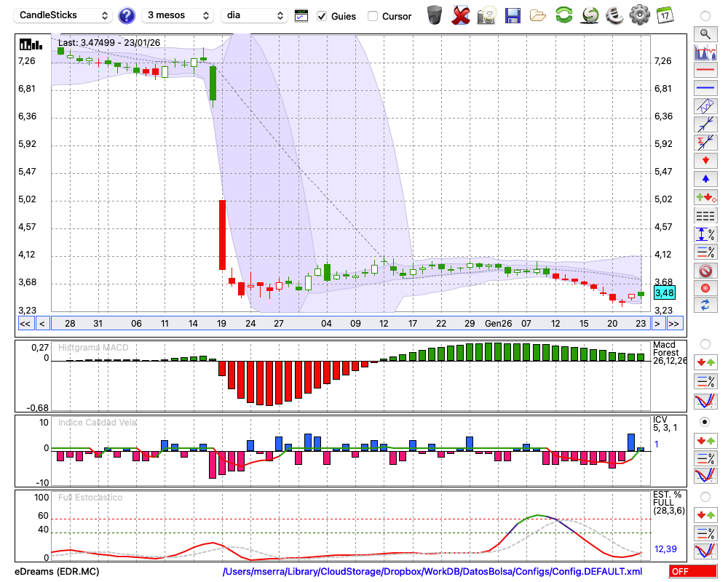Select the radio button beside Macd Forest panel
The image size is (728, 582).
pos(705,343)
